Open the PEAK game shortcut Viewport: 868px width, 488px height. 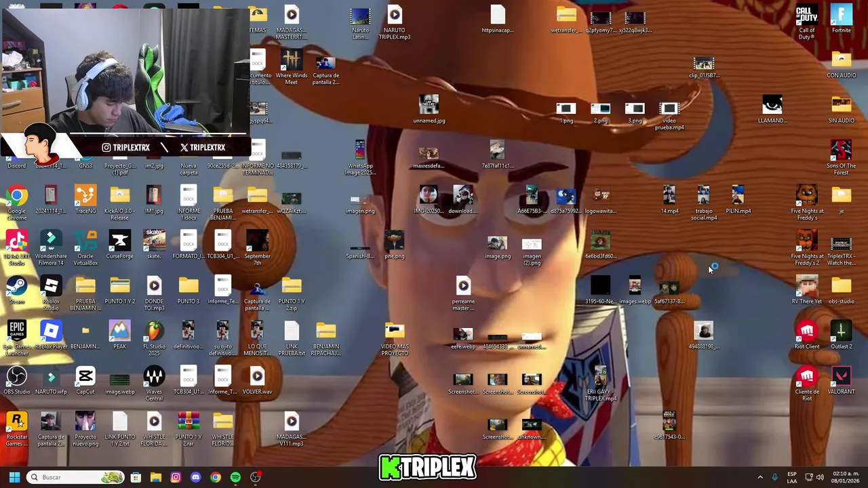[x=119, y=335]
